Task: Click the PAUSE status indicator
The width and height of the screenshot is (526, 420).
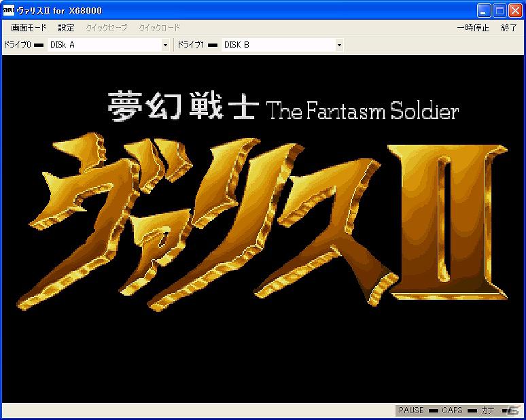Action: (434, 410)
